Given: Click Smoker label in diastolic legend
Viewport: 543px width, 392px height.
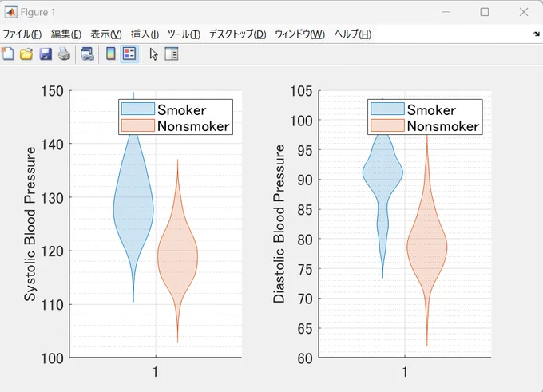Looking at the screenshot, I should [x=431, y=109].
